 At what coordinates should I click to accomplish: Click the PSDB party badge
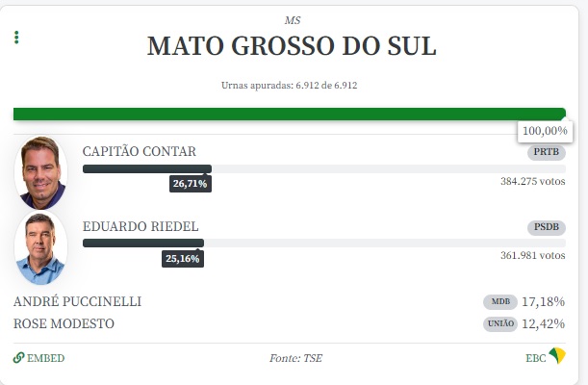point(547,227)
